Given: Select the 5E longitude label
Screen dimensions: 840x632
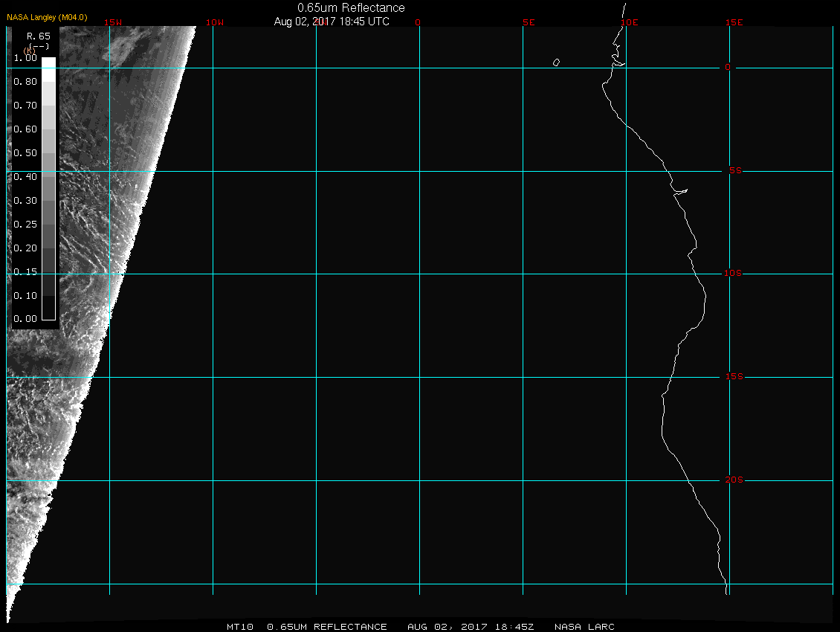Looking at the screenshot, I should (529, 22).
